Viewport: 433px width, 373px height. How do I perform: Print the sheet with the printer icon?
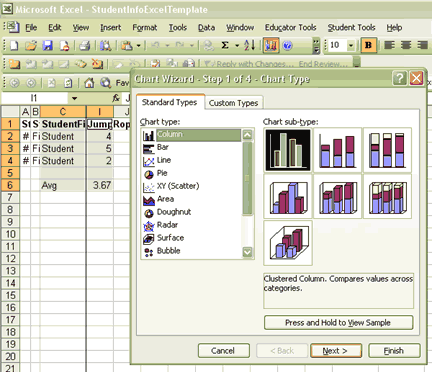(85, 45)
